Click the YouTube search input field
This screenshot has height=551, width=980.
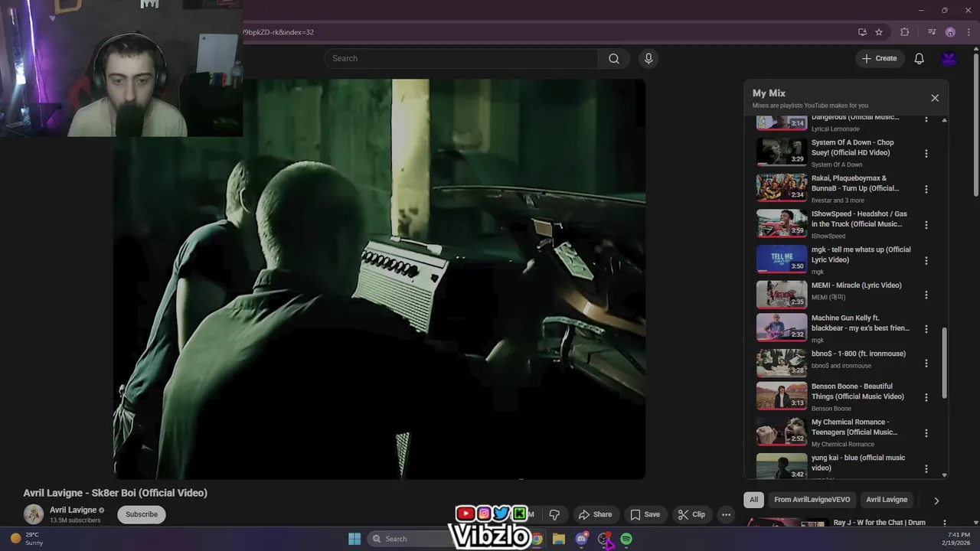tap(461, 58)
